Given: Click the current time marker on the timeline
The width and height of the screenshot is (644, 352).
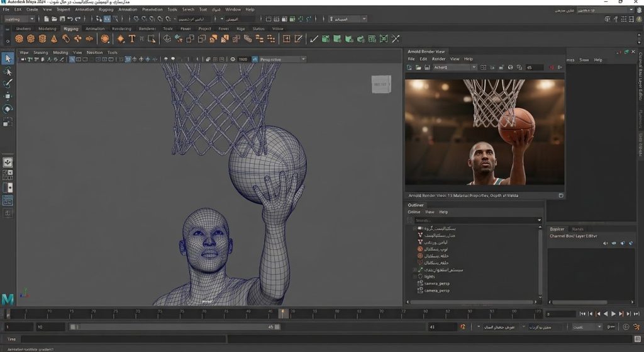Looking at the screenshot, I should 282,314.
